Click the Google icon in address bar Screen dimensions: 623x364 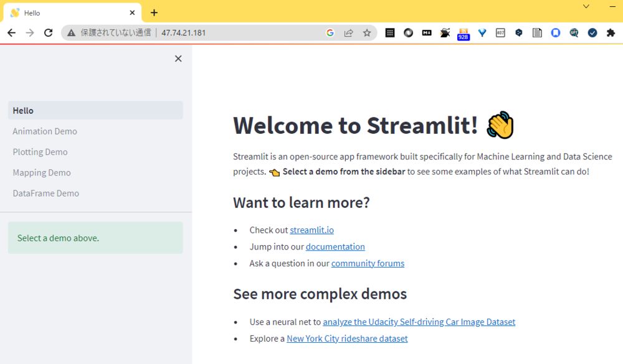pyautogui.click(x=330, y=33)
